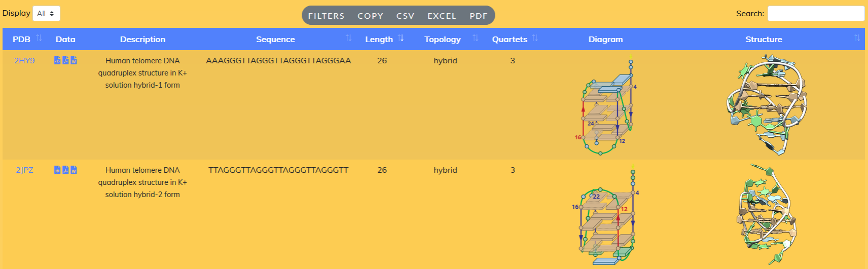This screenshot has height=269, width=868.
Task: Sort by the Topology column arrows
Action: click(x=475, y=39)
